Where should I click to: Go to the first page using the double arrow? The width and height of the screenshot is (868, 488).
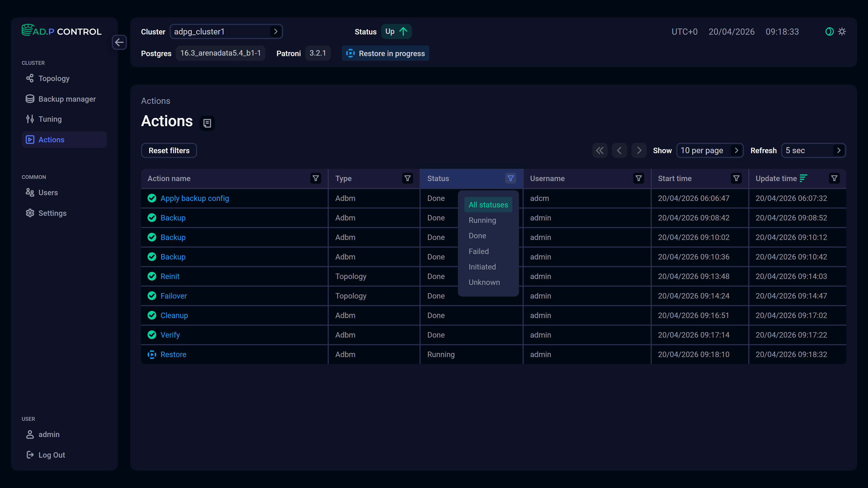[600, 150]
